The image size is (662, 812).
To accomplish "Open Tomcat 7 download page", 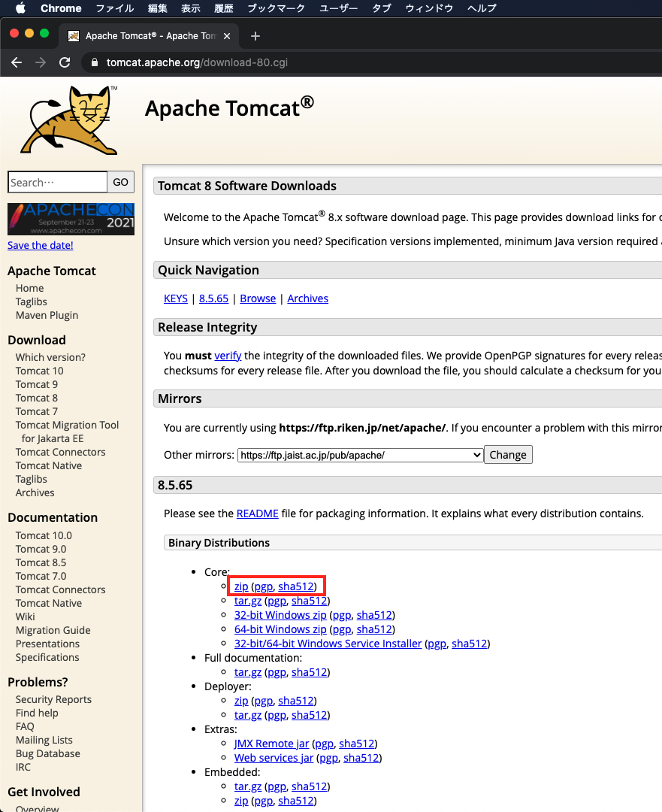I will (x=37, y=411).
